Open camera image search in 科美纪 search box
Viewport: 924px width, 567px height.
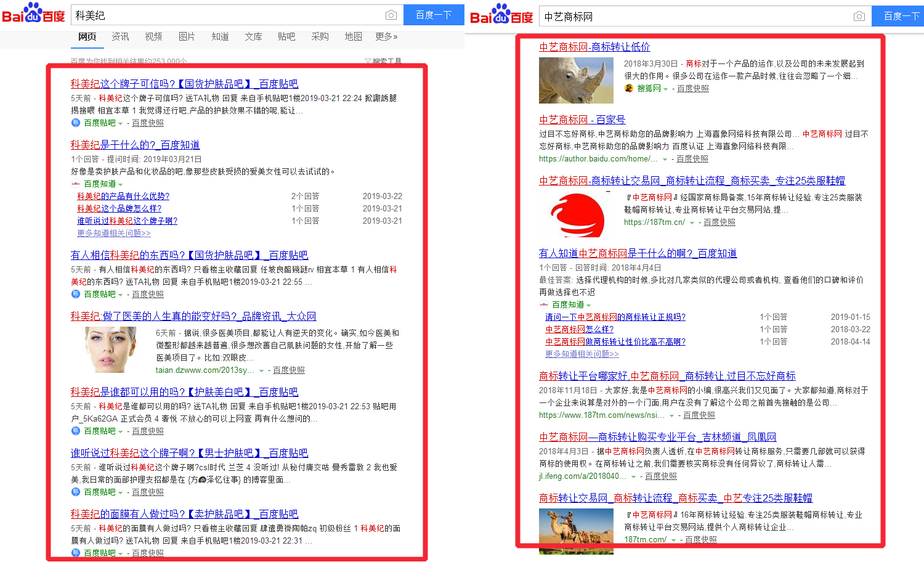[391, 15]
